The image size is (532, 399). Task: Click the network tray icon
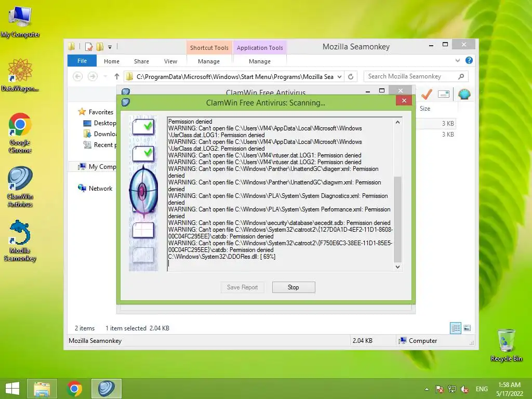pyautogui.click(x=452, y=389)
